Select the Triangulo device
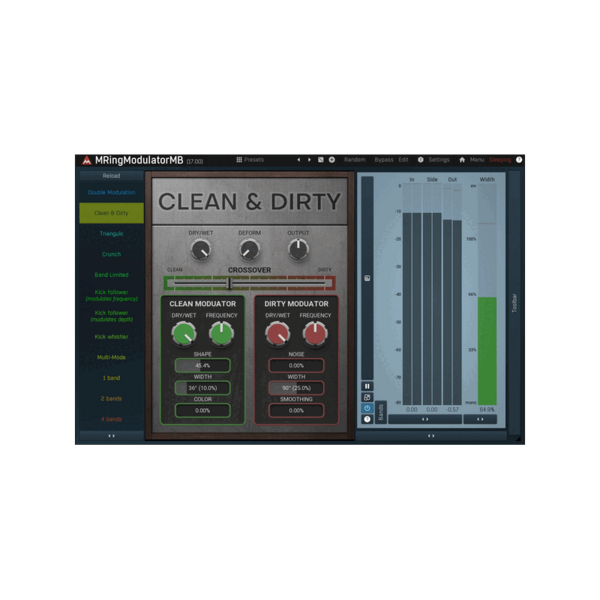The width and height of the screenshot is (600, 600). [x=111, y=233]
